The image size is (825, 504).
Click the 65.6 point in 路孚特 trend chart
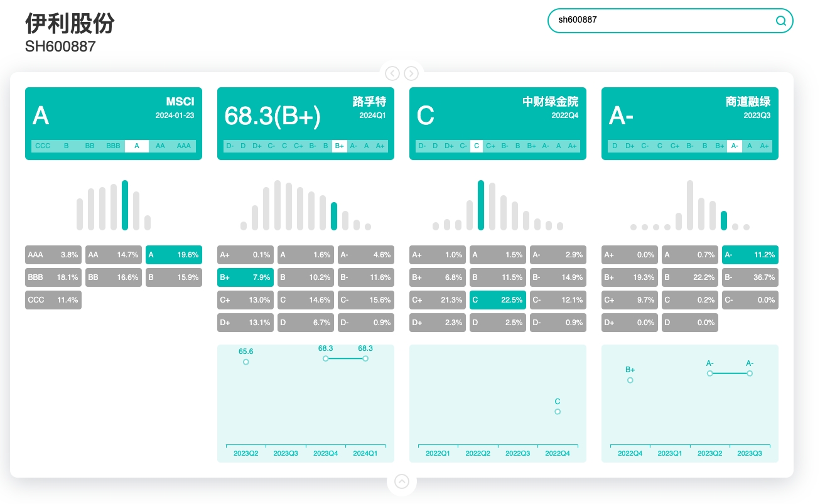point(246,362)
